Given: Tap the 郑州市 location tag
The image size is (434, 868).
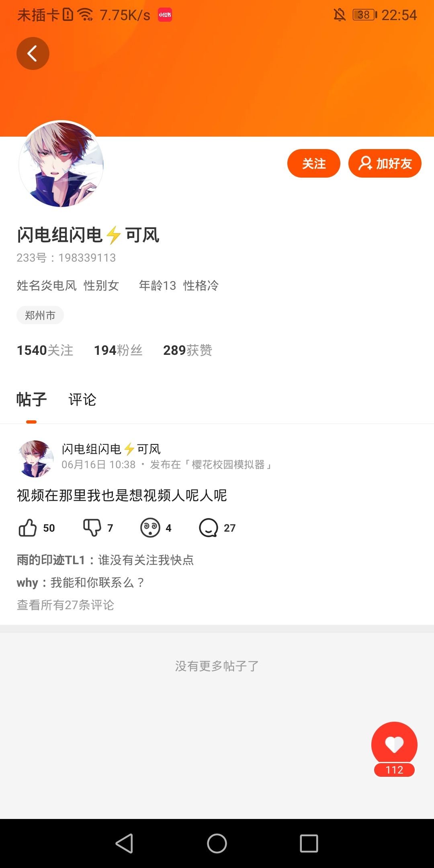Looking at the screenshot, I should pyautogui.click(x=40, y=315).
